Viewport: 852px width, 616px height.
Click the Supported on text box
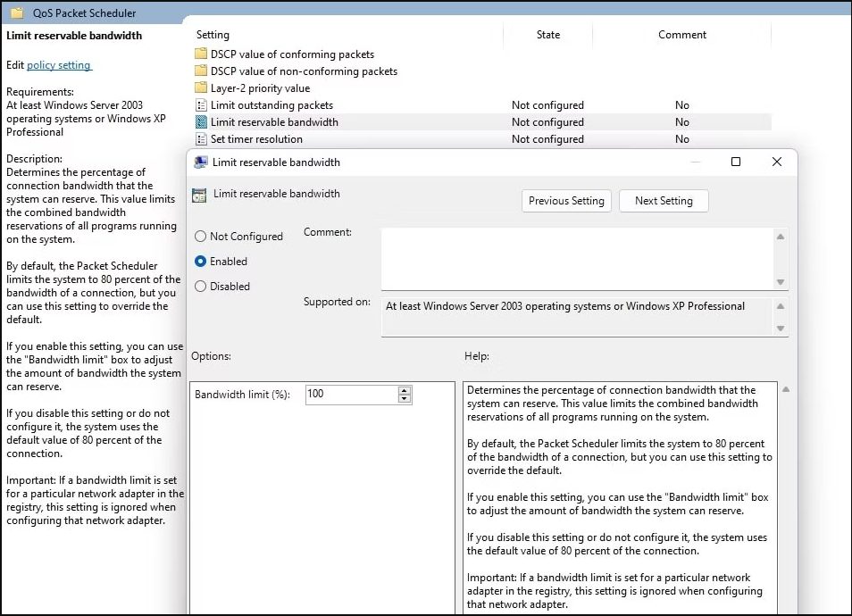pyautogui.click(x=577, y=317)
